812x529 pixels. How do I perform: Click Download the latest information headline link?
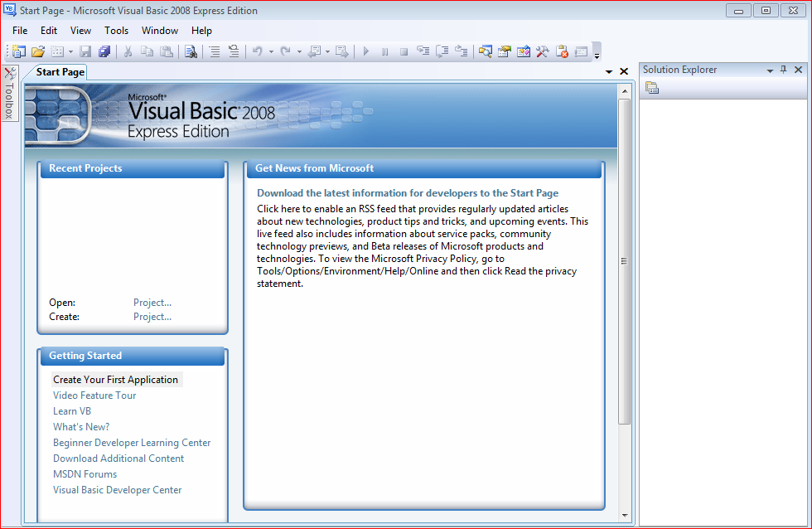[408, 193]
